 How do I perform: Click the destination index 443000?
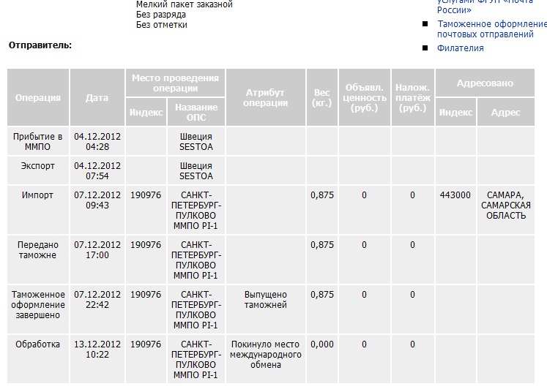(x=455, y=195)
